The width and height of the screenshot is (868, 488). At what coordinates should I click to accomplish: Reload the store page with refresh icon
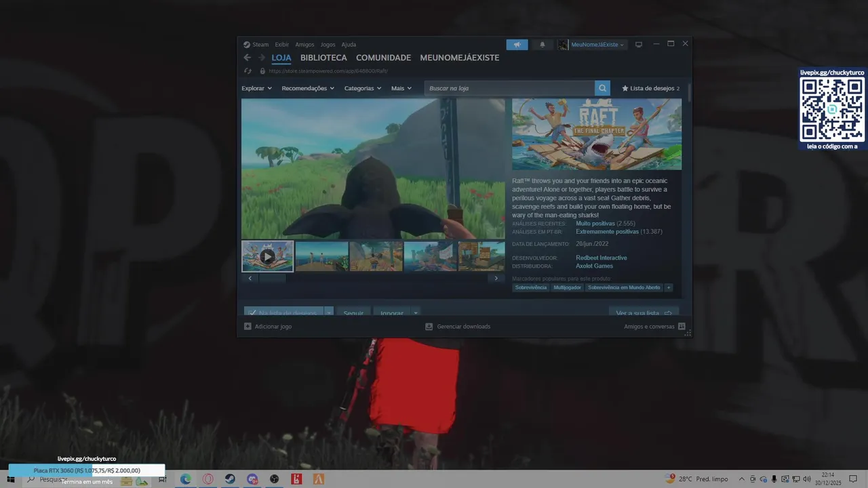click(248, 71)
